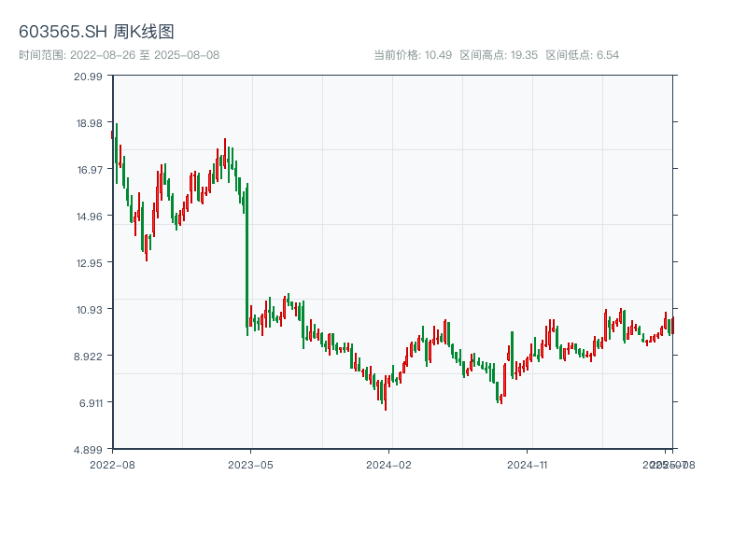Click the 2022-08 x-axis date label
The width and height of the screenshot is (747, 560).
(112, 464)
